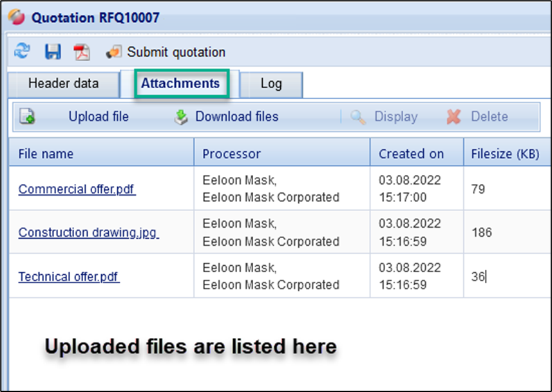552x392 pixels.
Task: Click the application logo in title bar
Action: coord(16,17)
